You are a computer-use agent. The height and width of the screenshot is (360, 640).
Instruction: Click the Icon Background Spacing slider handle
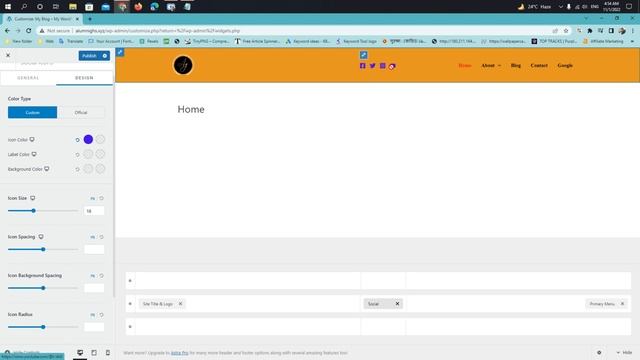pyautogui.click(x=43, y=288)
